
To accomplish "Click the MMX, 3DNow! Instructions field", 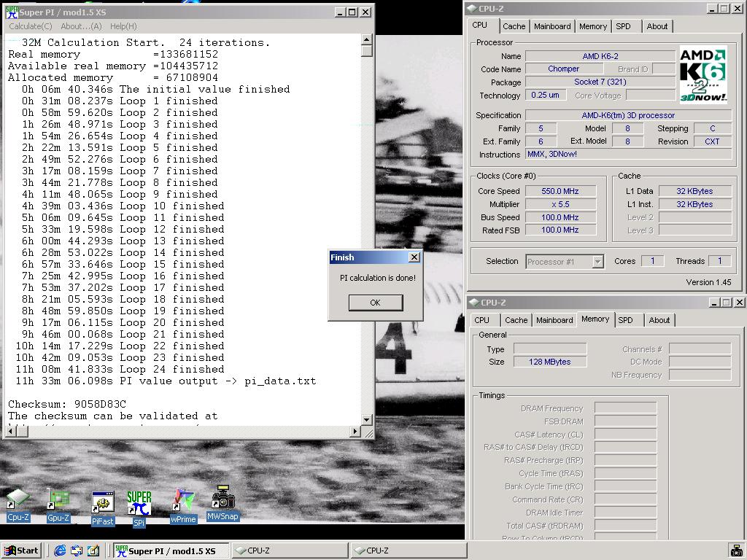I will pos(628,155).
